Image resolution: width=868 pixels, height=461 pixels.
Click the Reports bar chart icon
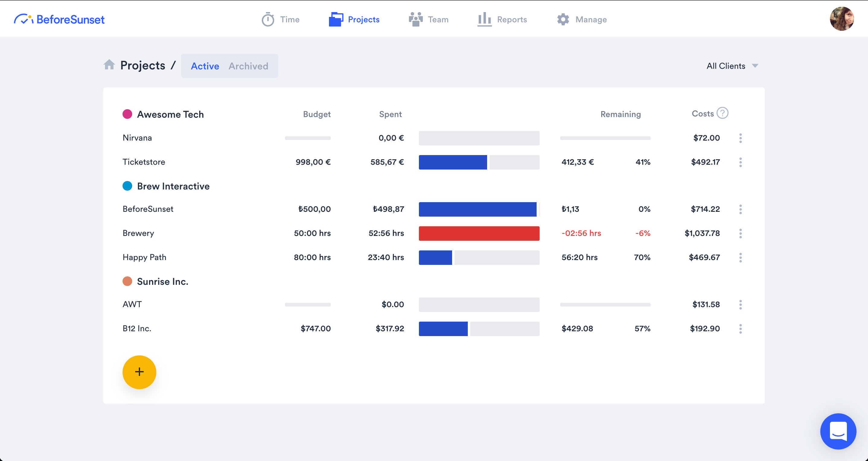click(484, 19)
